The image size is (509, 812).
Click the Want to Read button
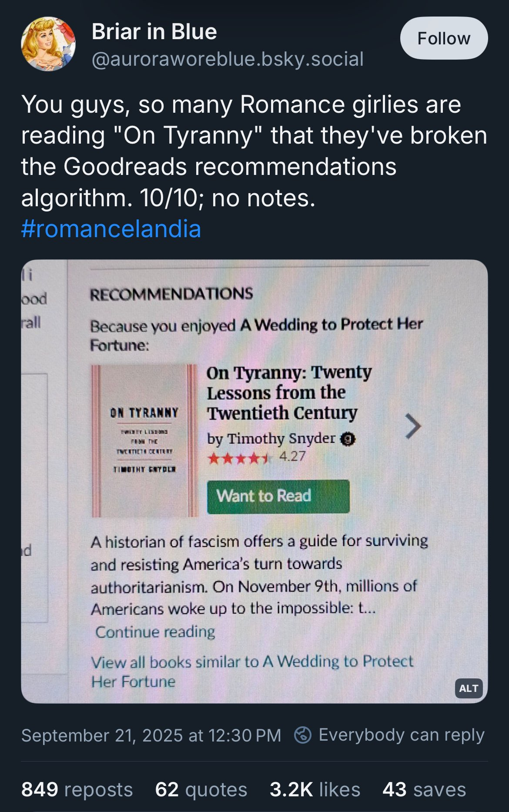tap(278, 497)
